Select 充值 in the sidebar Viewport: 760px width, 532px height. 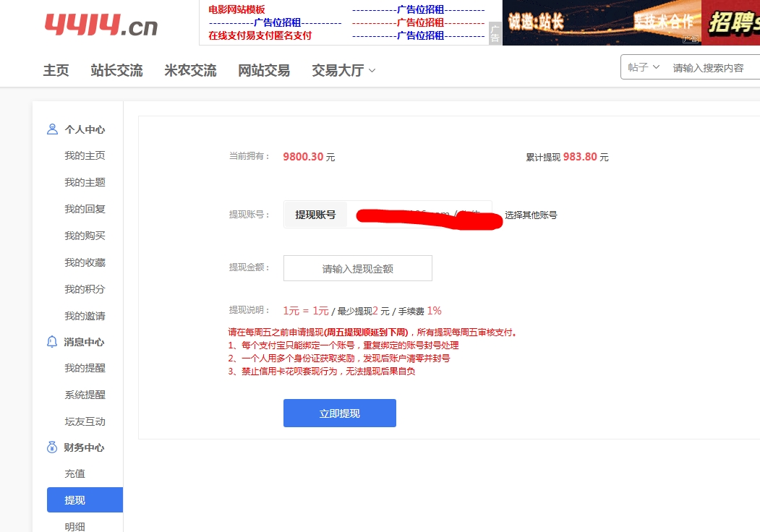tap(74, 473)
